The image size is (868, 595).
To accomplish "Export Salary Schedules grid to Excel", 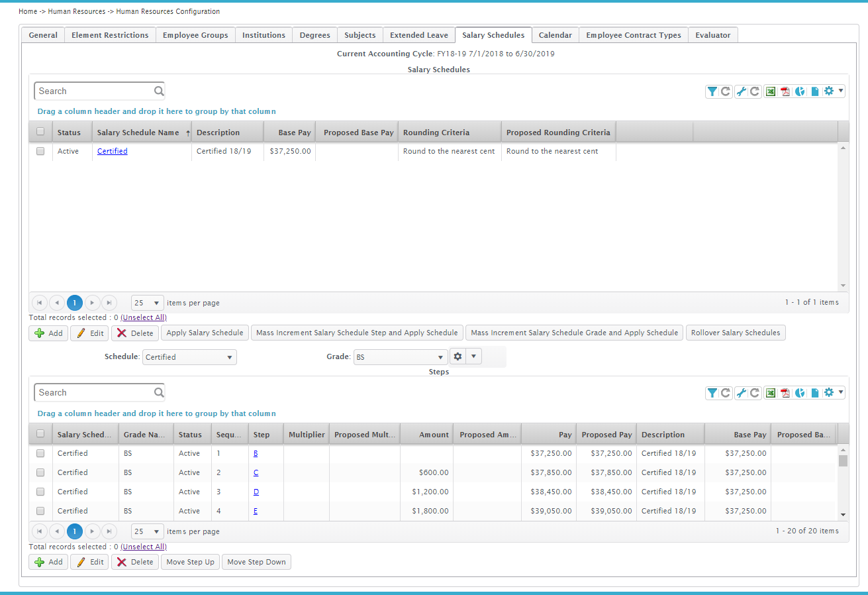I will coord(771,91).
